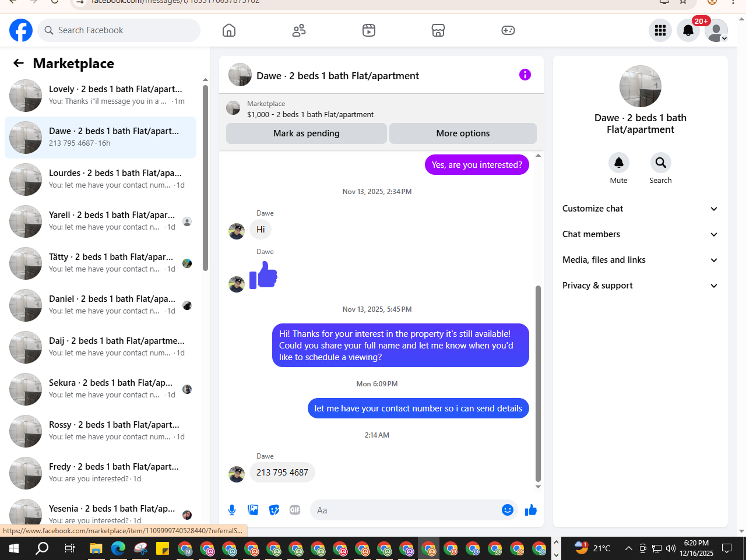Click the chat header title Dawe listing
This screenshot has height=560, width=746.
point(338,76)
